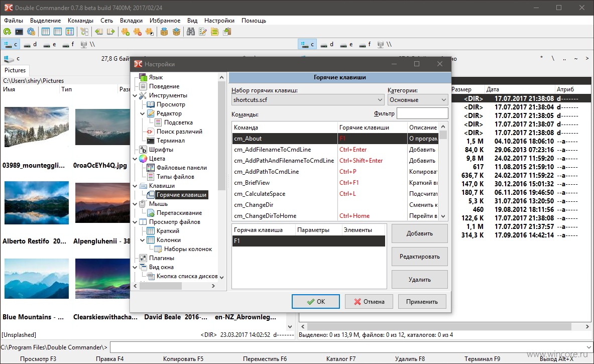The width and height of the screenshot is (594, 364).
Task: Open file search binoculars icon
Action: coord(190,32)
